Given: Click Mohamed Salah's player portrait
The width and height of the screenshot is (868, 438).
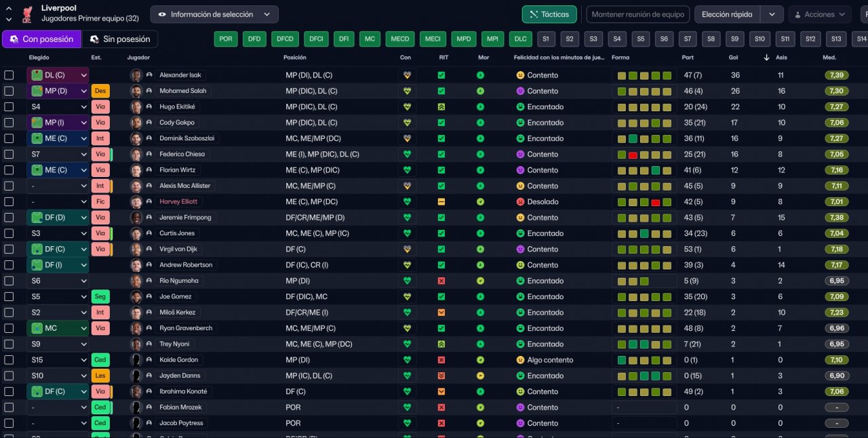Looking at the screenshot, I should (136, 91).
